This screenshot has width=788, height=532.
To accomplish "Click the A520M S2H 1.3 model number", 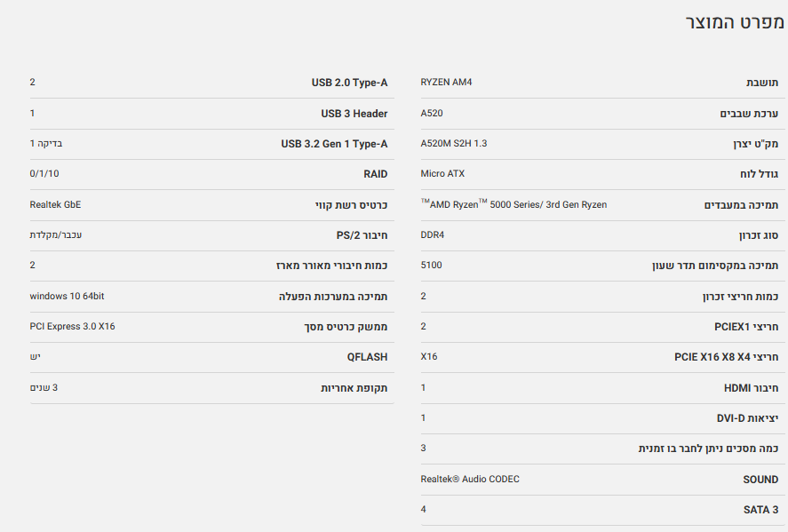I will 453,143.
